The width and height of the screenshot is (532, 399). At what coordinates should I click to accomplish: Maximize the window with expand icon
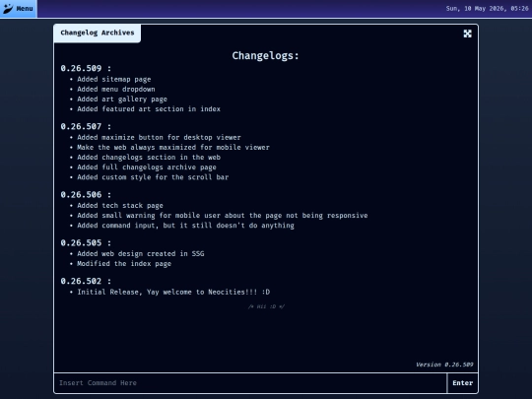pos(468,33)
